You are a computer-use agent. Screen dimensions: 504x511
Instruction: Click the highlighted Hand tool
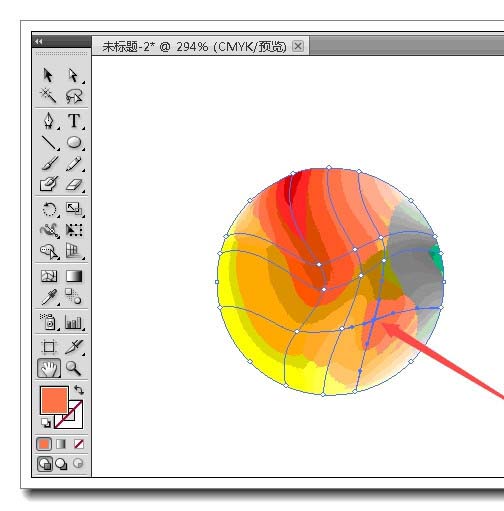tap(49, 368)
